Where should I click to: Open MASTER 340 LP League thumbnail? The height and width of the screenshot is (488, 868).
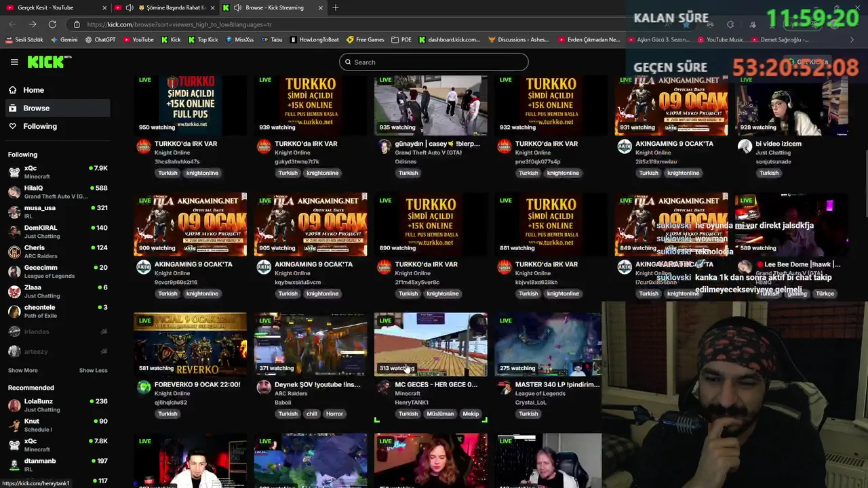click(x=548, y=344)
